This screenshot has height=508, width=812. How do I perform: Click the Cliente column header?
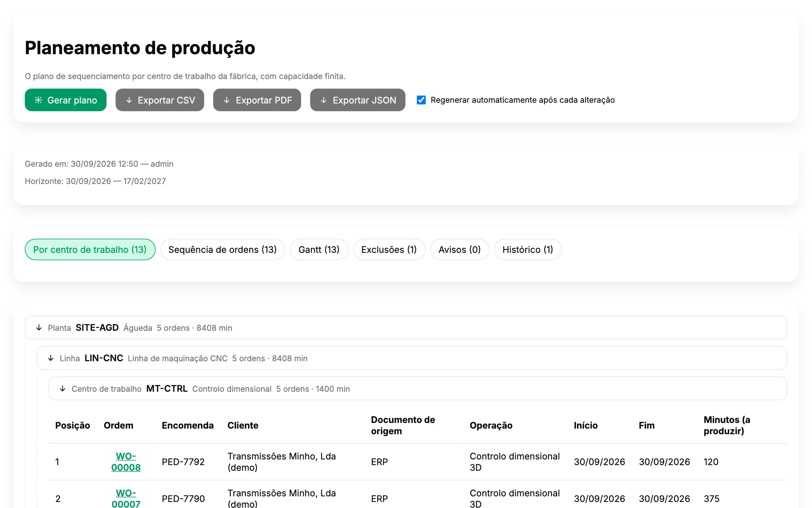pyautogui.click(x=243, y=426)
